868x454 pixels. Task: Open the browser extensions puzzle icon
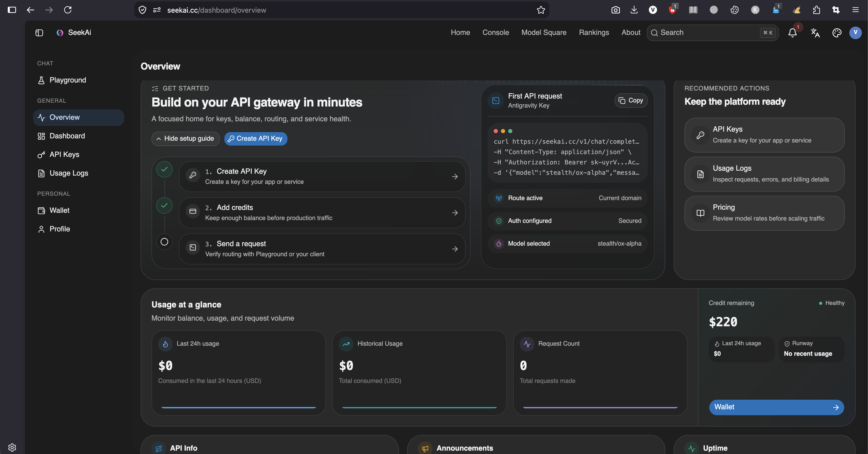[x=816, y=10]
